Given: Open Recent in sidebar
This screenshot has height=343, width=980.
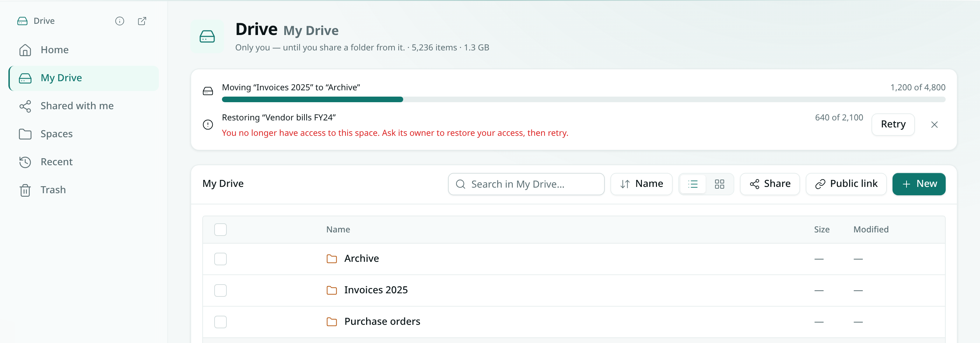Looking at the screenshot, I should click(84, 162).
